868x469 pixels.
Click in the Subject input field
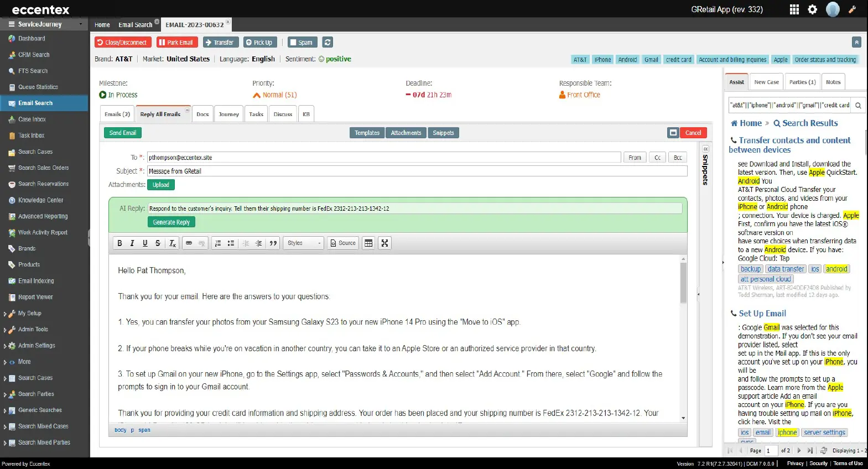417,171
